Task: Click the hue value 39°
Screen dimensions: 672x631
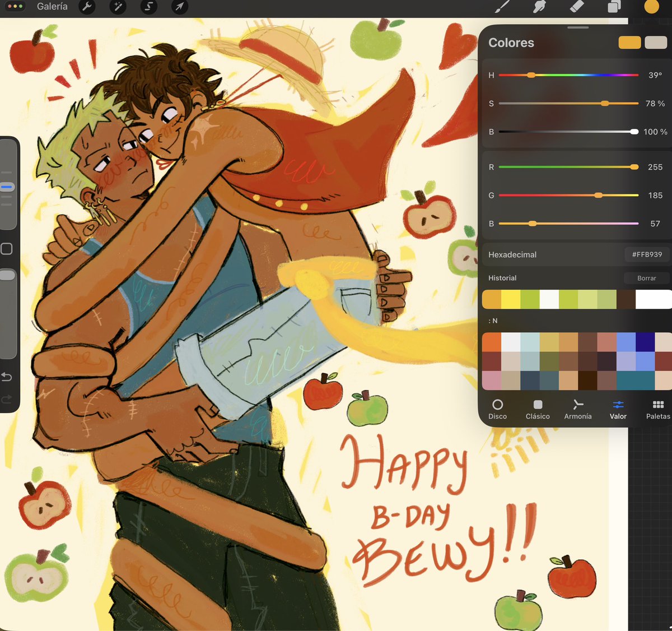Action: point(655,75)
